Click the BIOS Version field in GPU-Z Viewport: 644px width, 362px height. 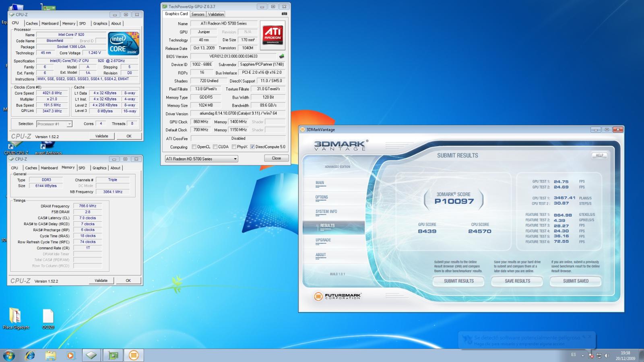[x=233, y=56]
